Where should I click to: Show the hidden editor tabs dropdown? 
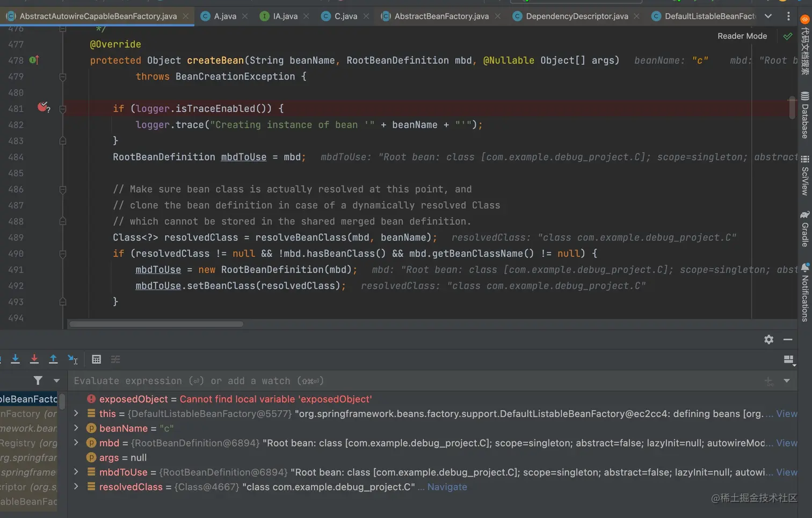click(769, 16)
